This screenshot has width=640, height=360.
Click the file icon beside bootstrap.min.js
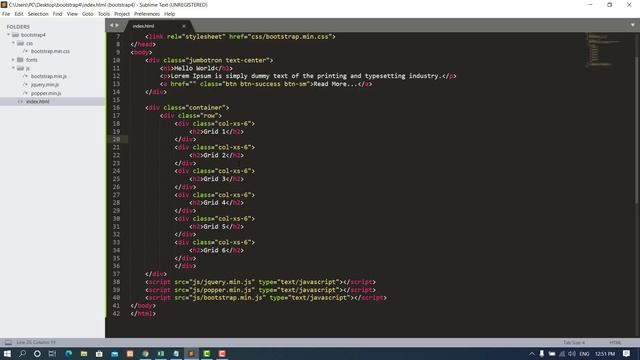pyautogui.click(x=25, y=76)
